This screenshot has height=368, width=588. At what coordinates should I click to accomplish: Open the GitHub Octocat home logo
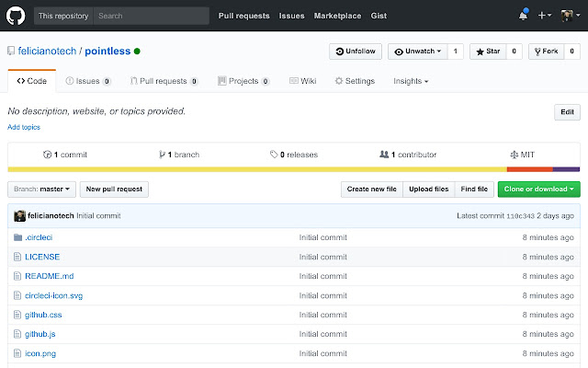tap(16, 16)
